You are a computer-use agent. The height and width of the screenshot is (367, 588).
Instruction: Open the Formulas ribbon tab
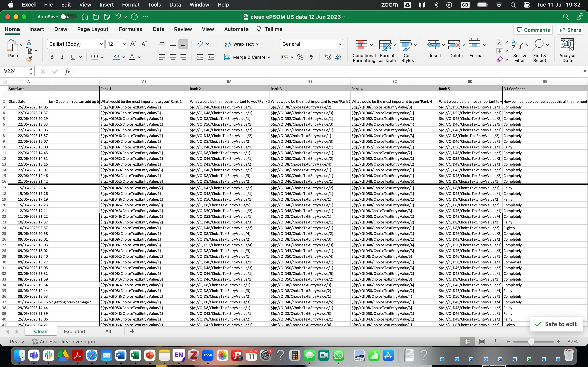coord(130,29)
